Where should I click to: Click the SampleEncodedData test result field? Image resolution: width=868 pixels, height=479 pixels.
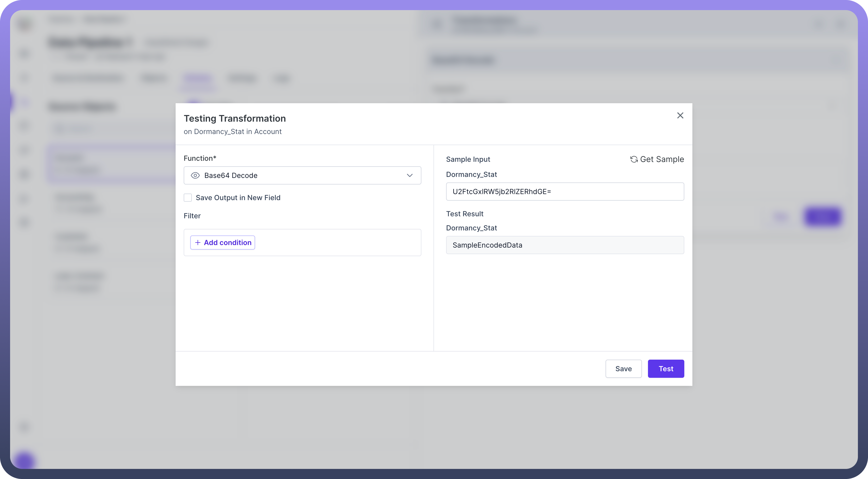(x=565, y=245)
